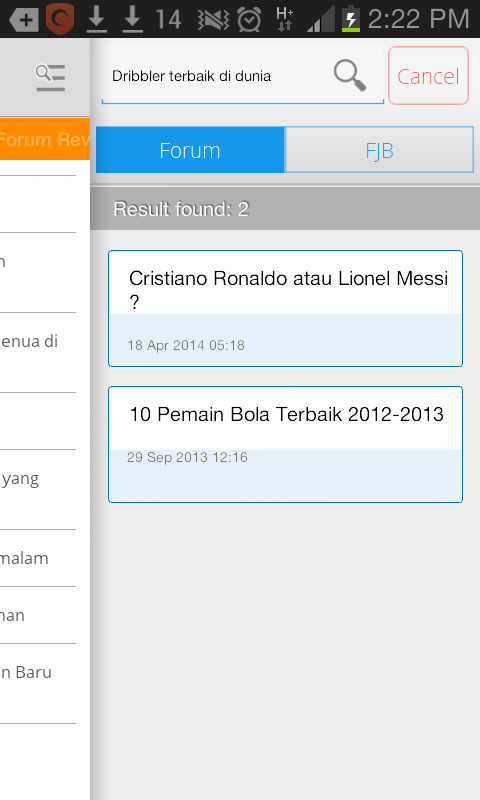The width and height of the screenshot is (480, 800).
Task: Open the sidebar list-search menu icon
Action: [50, 78]
